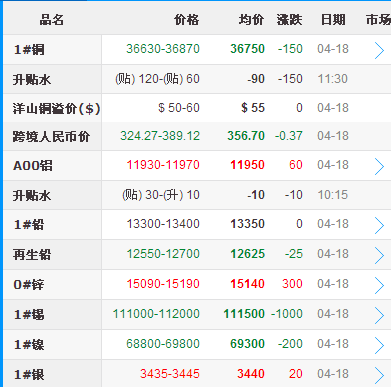The height and width of the screenshot is (387, 391).
Task: Click average price $ 55
Action: [253, 108]
